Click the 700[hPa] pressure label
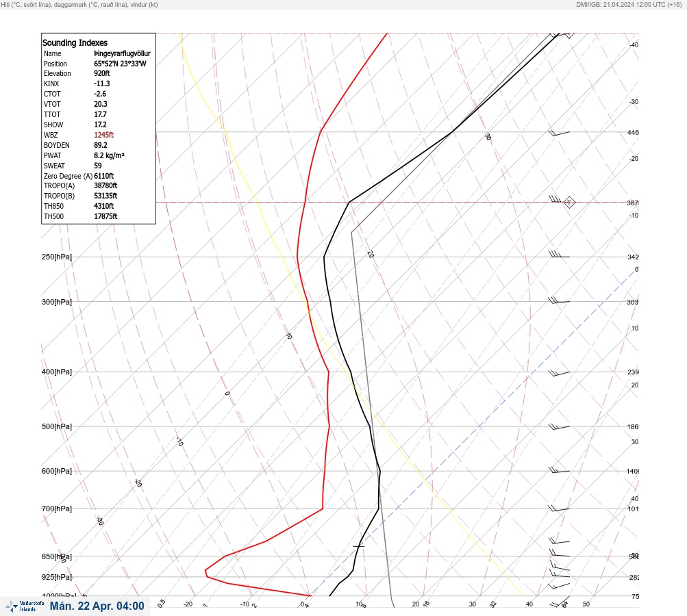Screen dimensions: 687x616 57,509
